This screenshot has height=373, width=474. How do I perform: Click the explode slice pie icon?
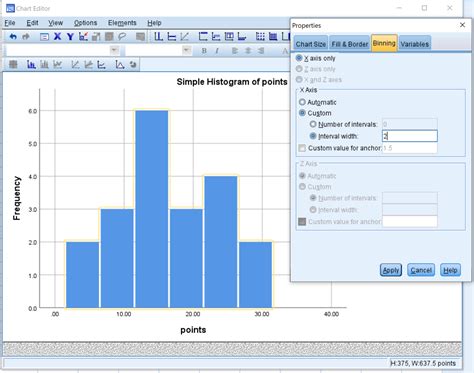(133, 64)
